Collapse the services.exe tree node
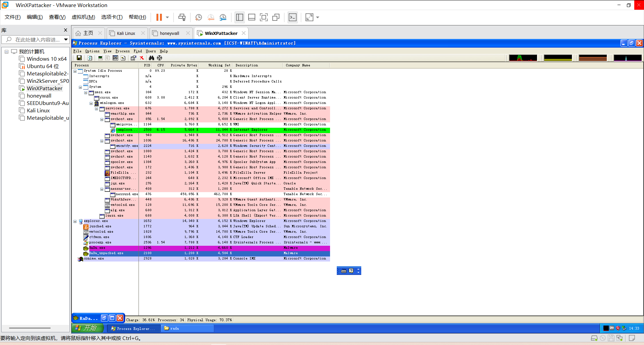This screenshot has width=644, height=345. (x=97, y=109)
